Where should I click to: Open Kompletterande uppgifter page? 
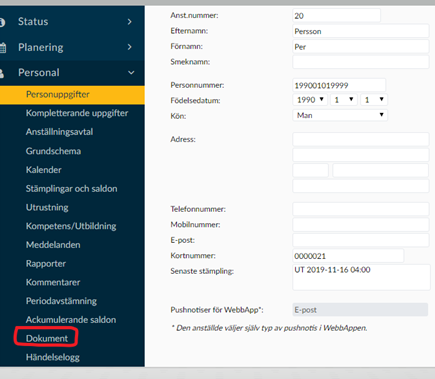77,113
